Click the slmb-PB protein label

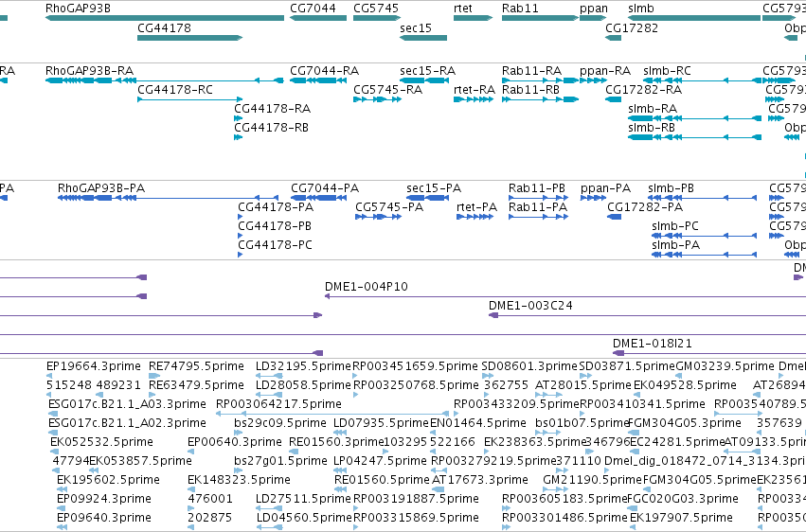[671, 188]
